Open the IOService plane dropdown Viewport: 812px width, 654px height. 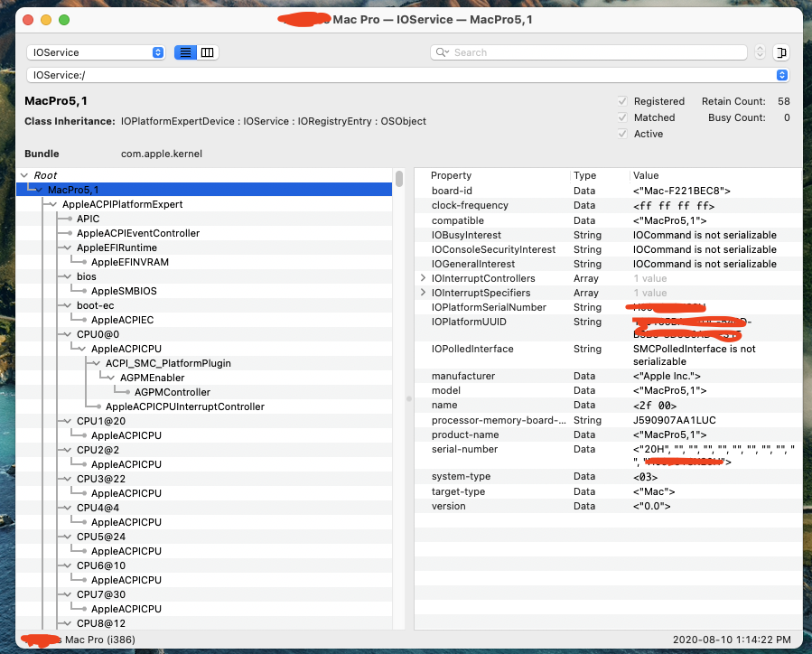(x=96, y=52)
